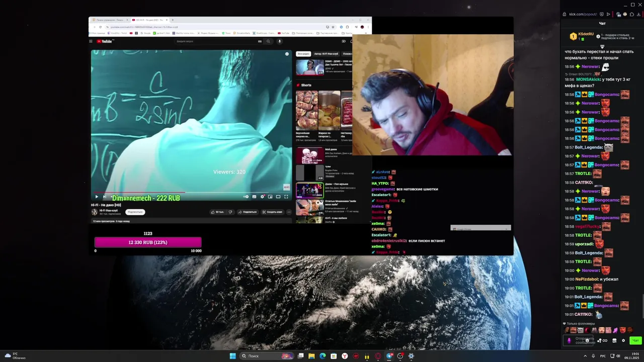Go to YouTube home via logo

pyautogui.click(x=105, y=41)
